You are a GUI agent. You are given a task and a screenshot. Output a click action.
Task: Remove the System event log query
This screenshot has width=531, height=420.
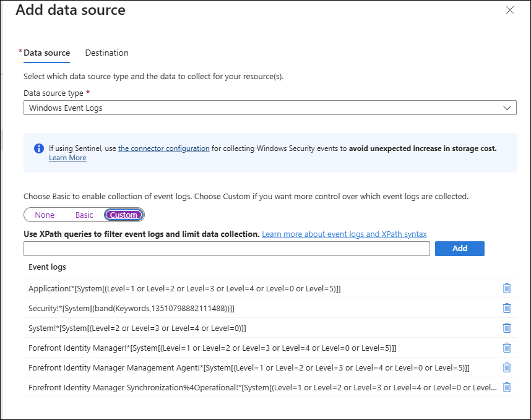(x=507, y=328)
